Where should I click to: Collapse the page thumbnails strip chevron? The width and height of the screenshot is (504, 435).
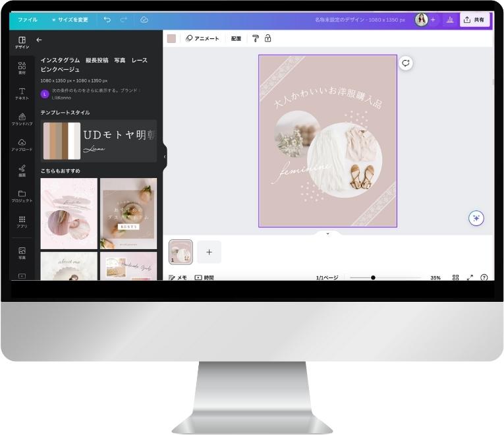point(327,233)
